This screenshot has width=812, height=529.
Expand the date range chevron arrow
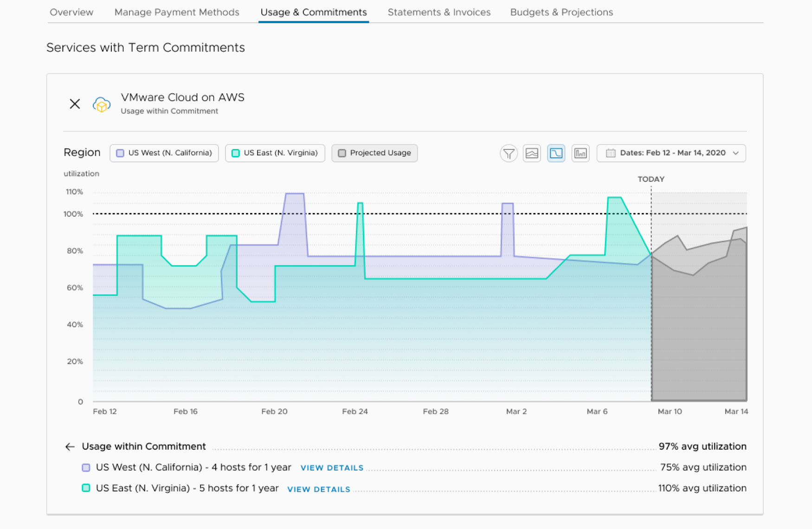click(x=736, y=153)
